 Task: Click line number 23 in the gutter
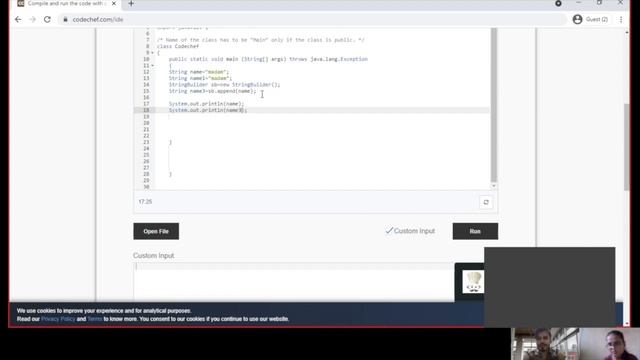[x=146, y=142]
